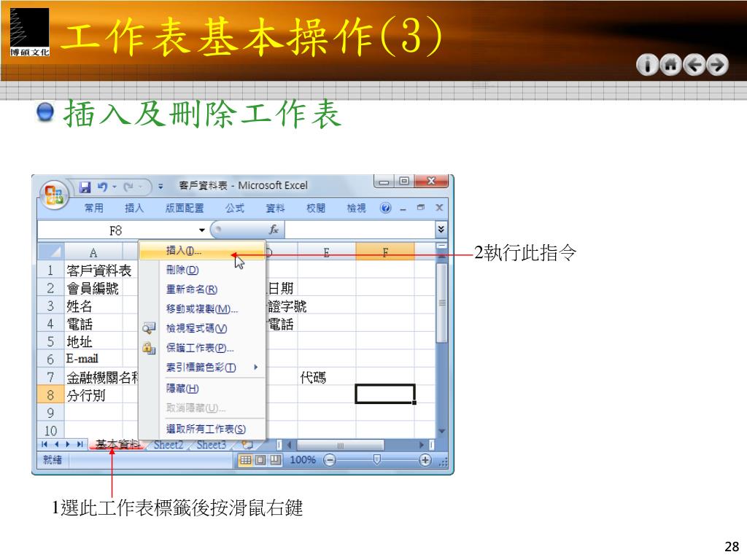Click the horizontal scrollbar right arrow
This screenshot has width=747, height=560.
(x=422, y=445)
